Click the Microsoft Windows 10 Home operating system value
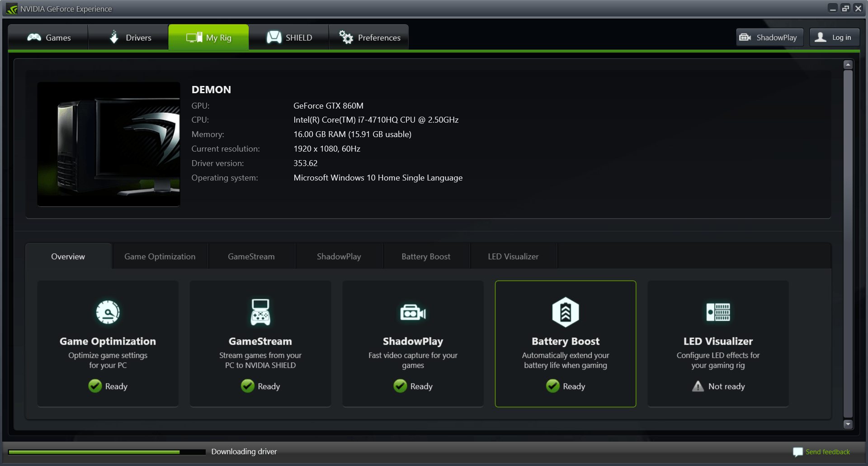This screenshot has width=868, height=466. [x=378, y=178]
